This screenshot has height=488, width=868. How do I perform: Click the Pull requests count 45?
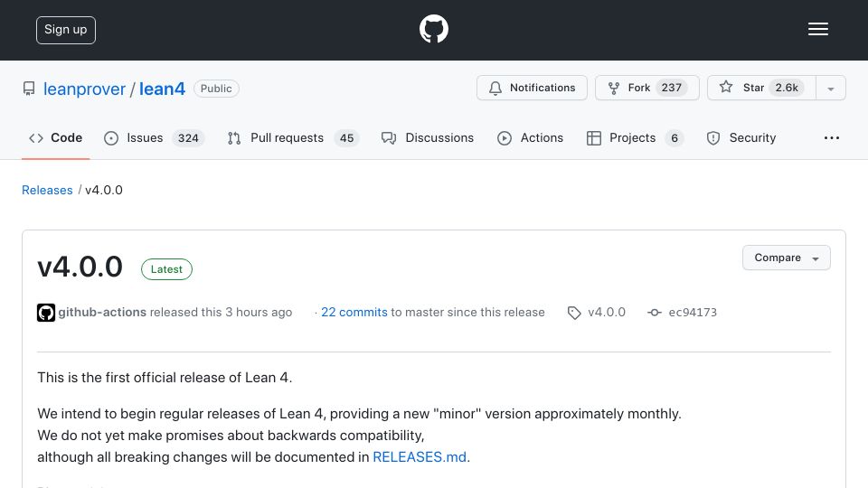pos(346,138)
